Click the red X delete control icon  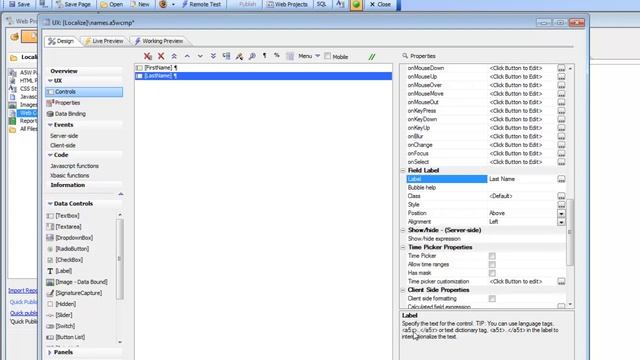[161, 56]
